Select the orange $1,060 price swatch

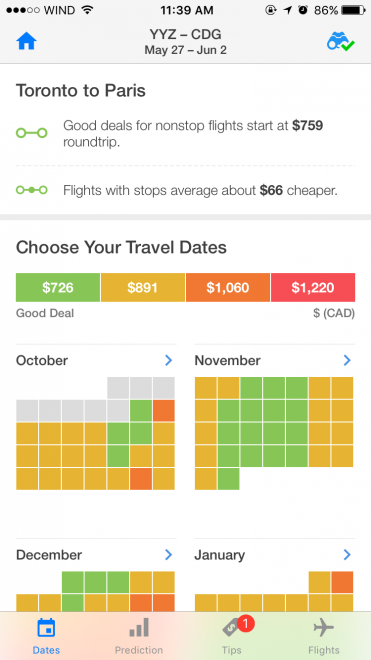pyautogui.click(x=228, y=287)
